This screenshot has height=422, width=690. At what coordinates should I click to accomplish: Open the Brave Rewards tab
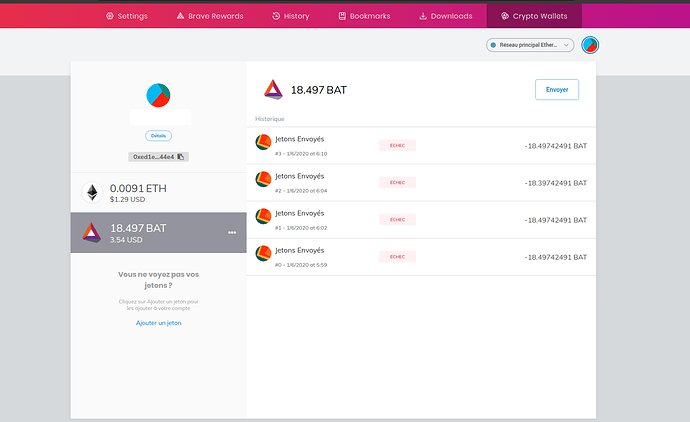click(210, 16)
